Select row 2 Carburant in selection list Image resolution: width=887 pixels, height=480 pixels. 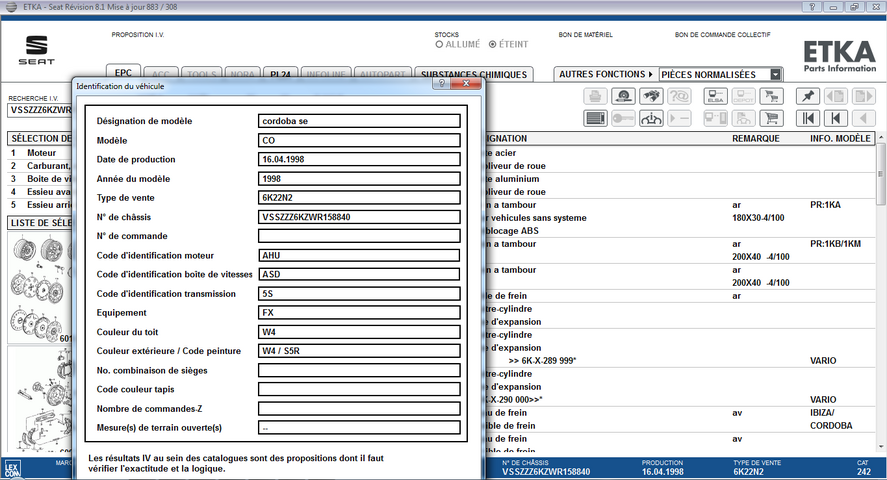pos(40,166)
